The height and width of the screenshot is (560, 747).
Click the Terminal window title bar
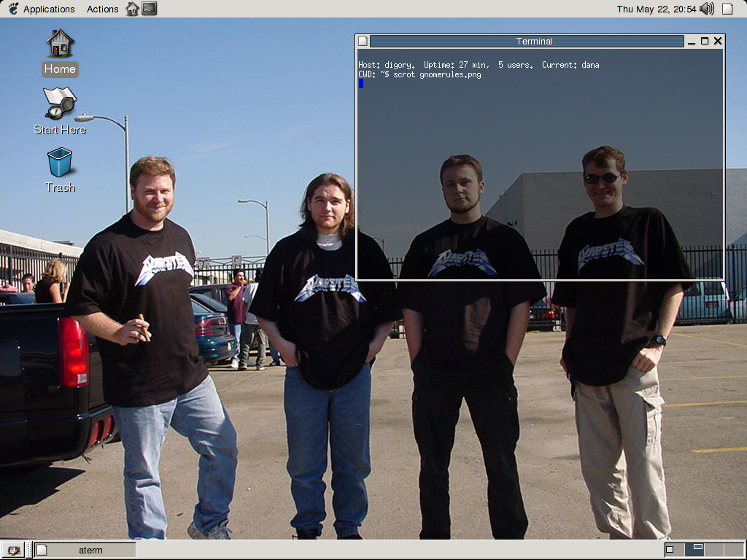(527, 42)
